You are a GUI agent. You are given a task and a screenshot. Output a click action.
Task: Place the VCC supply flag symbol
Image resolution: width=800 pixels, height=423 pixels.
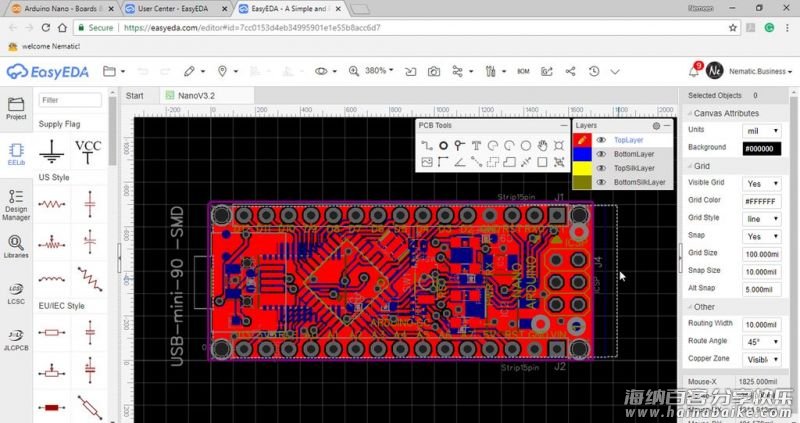(88, 151)
